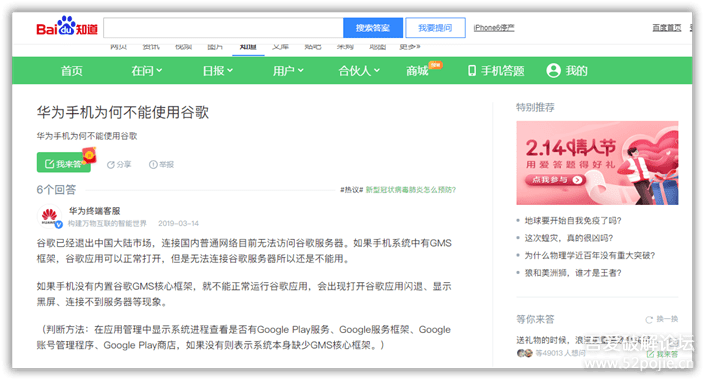
Task: Focus the Baidu Zhidao search input field
Action: [x=224, y=28]
